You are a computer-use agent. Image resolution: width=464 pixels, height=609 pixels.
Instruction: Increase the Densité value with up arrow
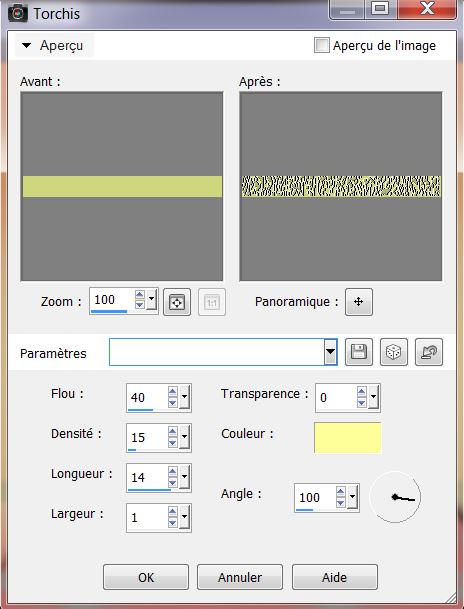point(173,432)
